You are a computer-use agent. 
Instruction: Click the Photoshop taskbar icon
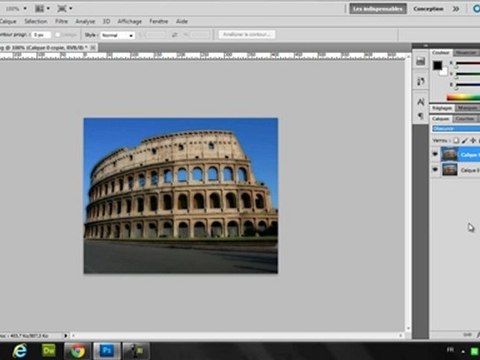pos(107,351)
